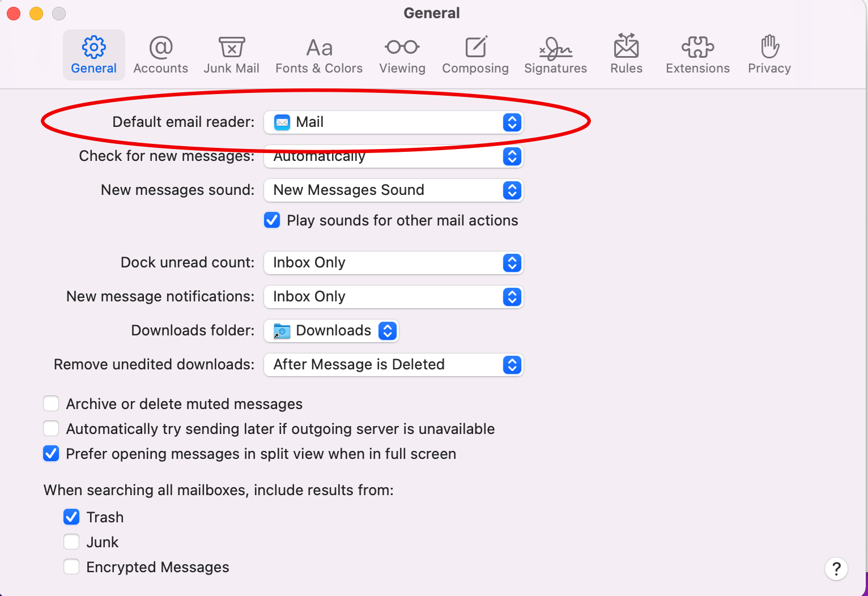Viewport: 868px width, 596px height.
Task: Open the General preferences gear icon
Action: click(x=93, y=48)
